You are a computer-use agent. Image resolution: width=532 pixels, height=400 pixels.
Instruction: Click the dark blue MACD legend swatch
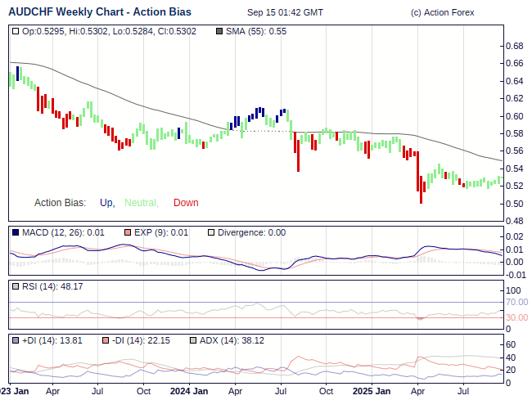16,233
